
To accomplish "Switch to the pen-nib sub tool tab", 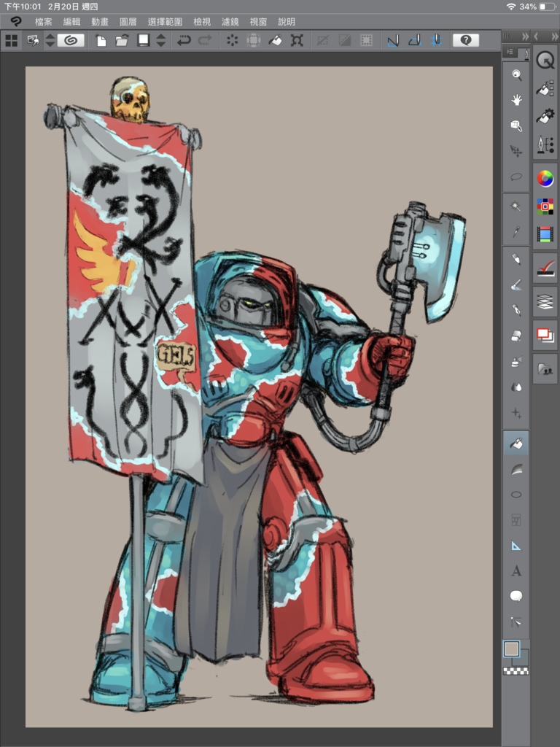I will pyautogui.click(x=526, y=54).
